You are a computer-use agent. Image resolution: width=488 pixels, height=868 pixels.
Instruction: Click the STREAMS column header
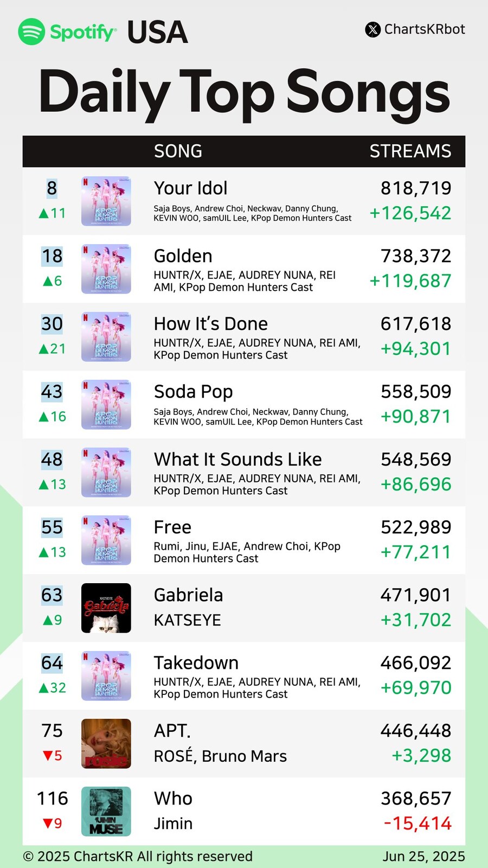(410, 151)
